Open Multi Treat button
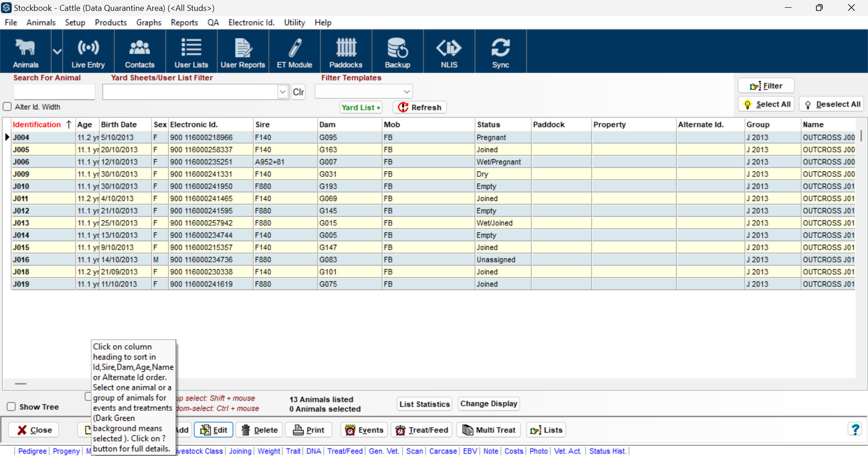The image size is (868, 456). [x=489, y=430]
